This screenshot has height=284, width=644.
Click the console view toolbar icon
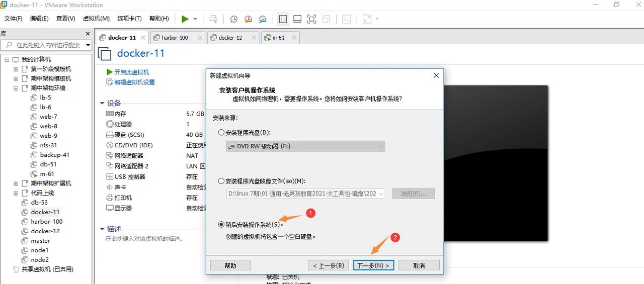pos(346,19)
